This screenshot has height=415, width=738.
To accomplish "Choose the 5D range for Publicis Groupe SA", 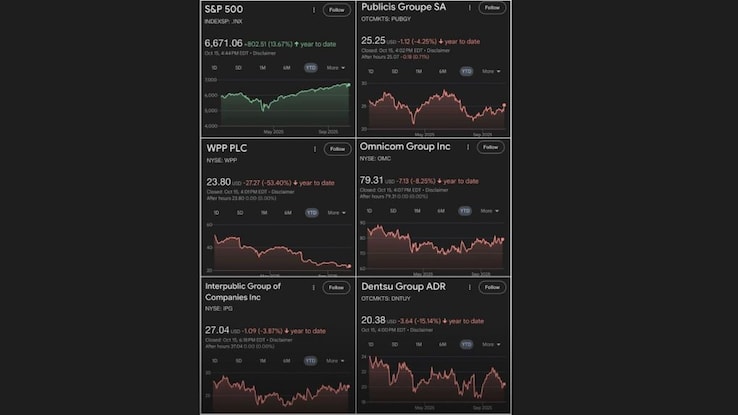I will pos(395,71).
